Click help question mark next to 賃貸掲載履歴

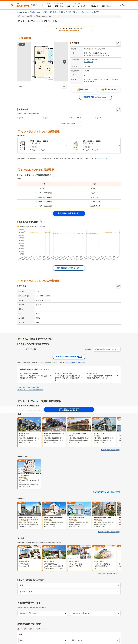pos(54,175)
